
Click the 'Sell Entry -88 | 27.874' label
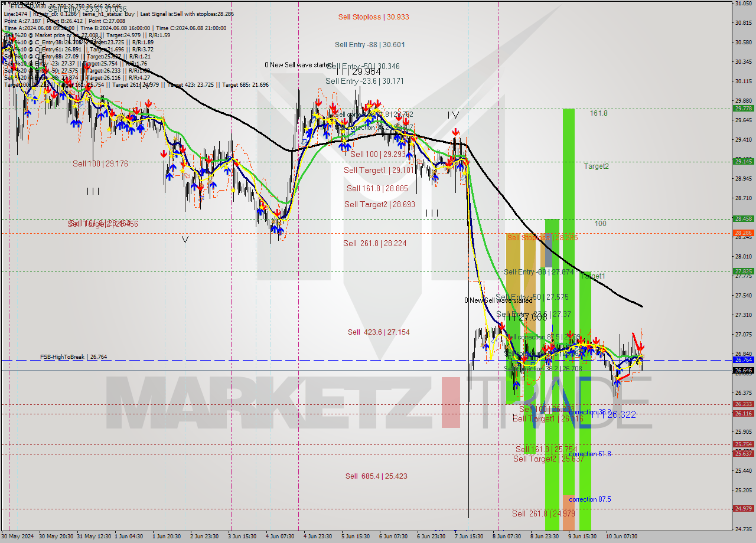(539, 272)
